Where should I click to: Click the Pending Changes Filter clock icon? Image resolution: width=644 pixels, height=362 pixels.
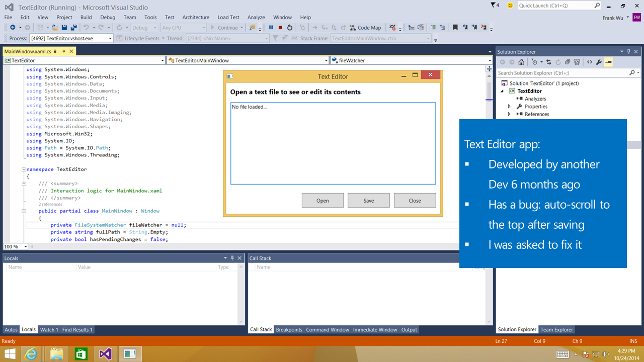point(534,62)
